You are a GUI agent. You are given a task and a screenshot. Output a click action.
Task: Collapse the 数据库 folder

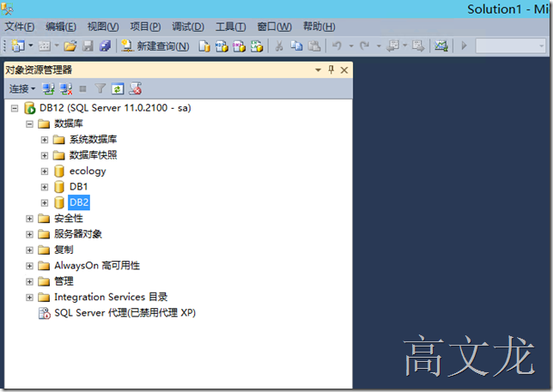tap(29, 124)
